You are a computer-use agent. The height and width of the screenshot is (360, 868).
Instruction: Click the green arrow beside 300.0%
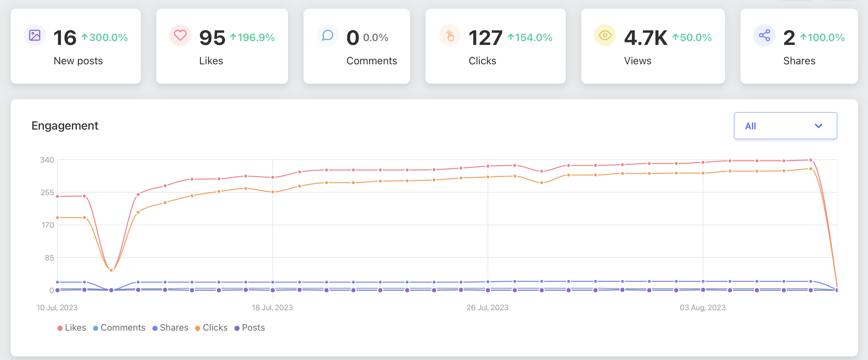point(85,37)
